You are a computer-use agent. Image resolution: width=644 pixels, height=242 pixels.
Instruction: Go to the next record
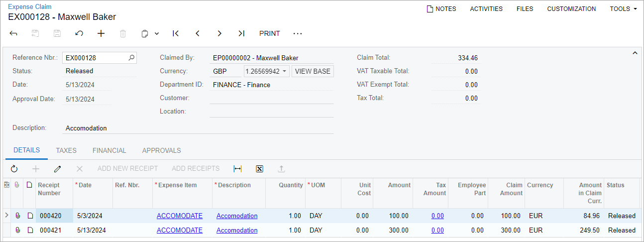click(219, 33)
